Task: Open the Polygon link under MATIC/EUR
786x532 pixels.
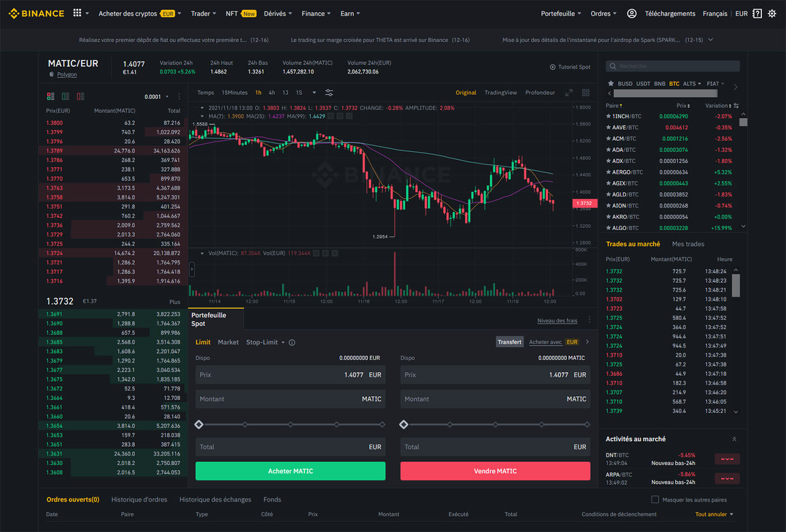Action: tap(67, 75)
